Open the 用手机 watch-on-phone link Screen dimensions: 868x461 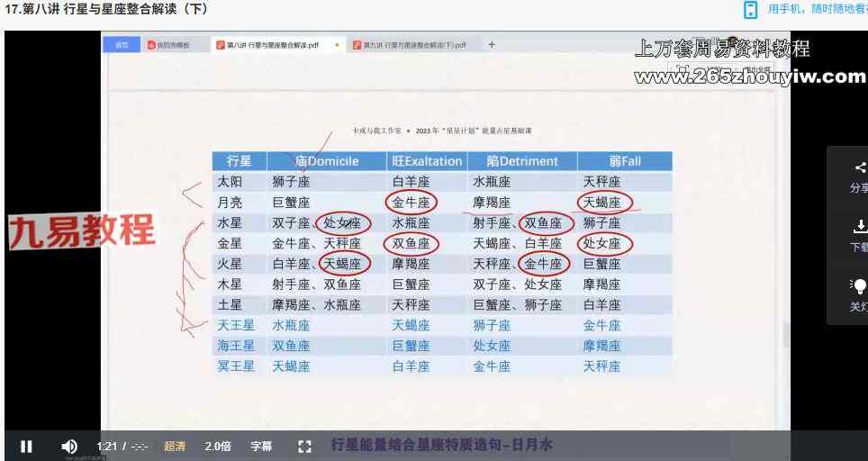pos(817,10)
